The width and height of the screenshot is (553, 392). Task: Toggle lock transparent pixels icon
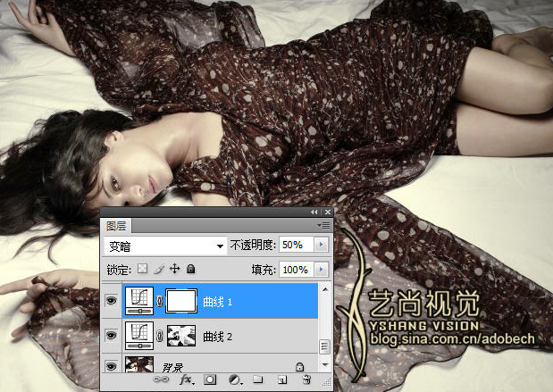[x=142, y=269]
